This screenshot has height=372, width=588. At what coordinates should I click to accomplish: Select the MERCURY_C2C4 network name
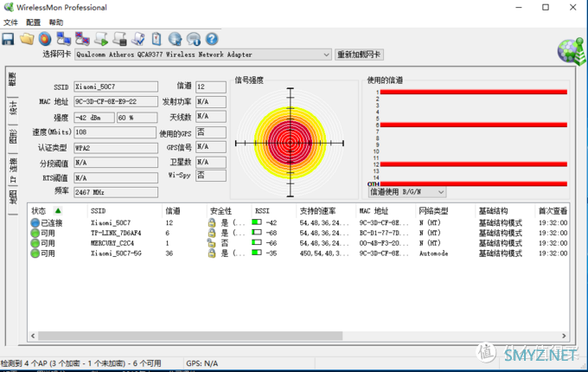pyautogui.click(x=112, y=243)
